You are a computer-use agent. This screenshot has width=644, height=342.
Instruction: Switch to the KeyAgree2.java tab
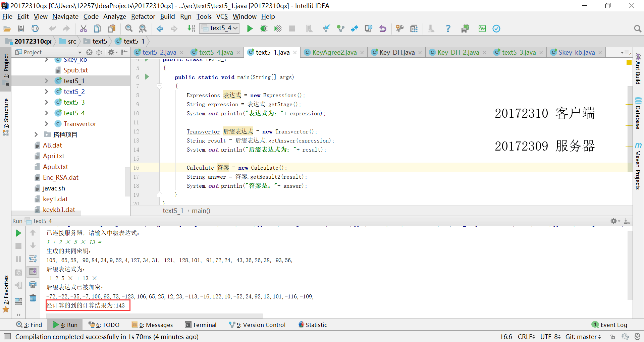(334, 52)
